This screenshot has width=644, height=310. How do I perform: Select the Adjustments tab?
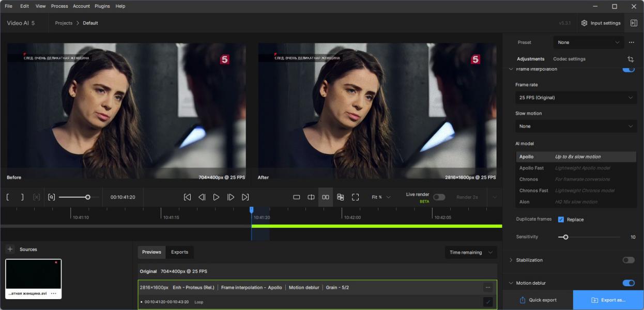[531, 59]
